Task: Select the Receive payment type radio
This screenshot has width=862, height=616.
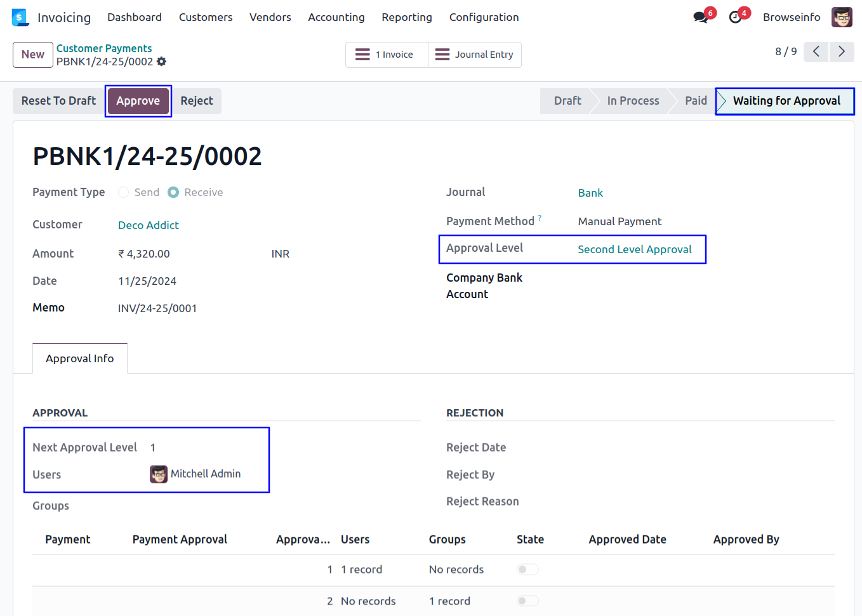Action: point(173,192)
